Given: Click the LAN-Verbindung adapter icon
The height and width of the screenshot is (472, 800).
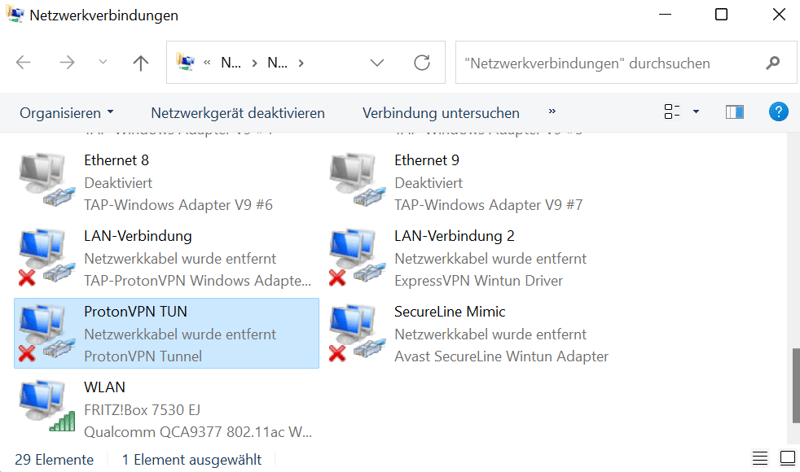Looking at the screenshot, I should [48, 258].
